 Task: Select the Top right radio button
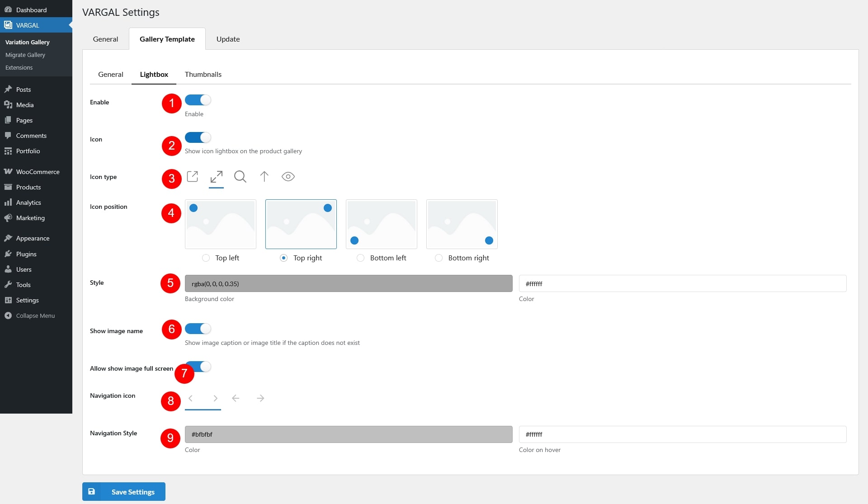(283, 258)
